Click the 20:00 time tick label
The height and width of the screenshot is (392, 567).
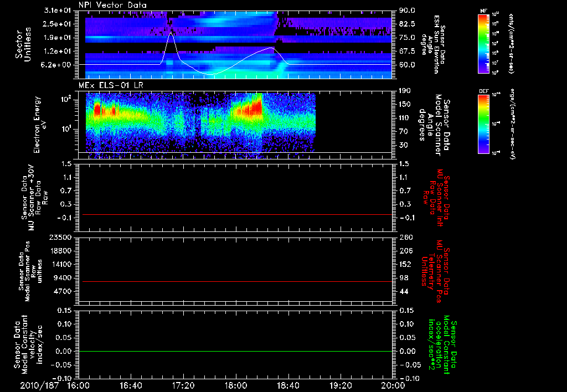(x=393, y=385)
